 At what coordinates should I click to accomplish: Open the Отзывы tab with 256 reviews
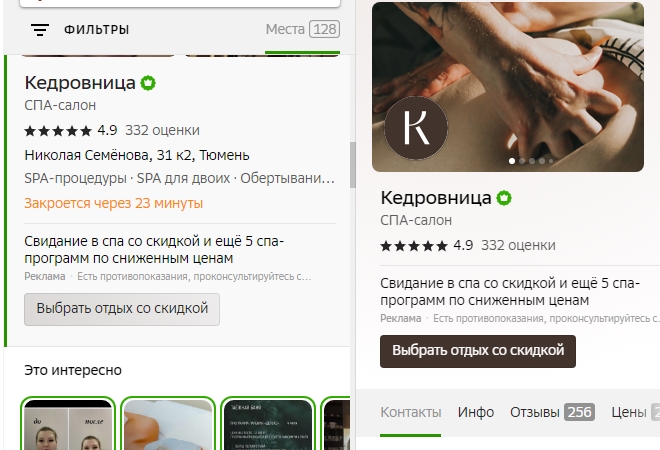(x=552, y=412)
